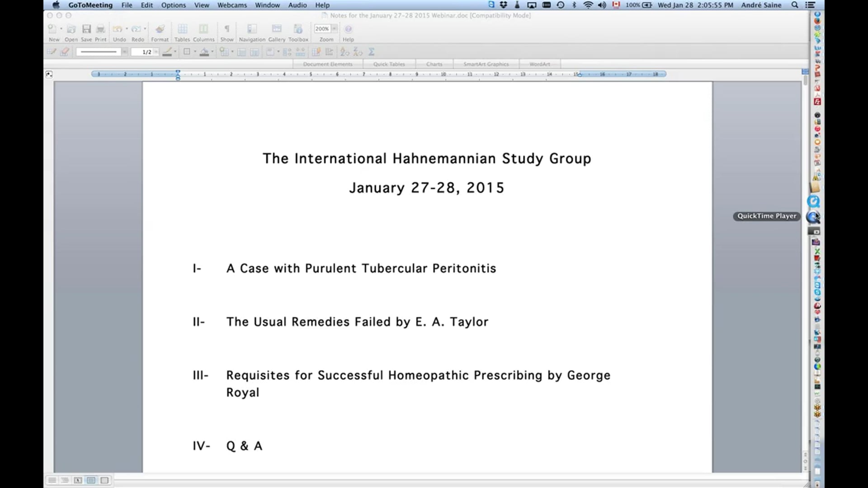
Task: Click the Save button in the toolbar
Action: click(x=86, y=28)
